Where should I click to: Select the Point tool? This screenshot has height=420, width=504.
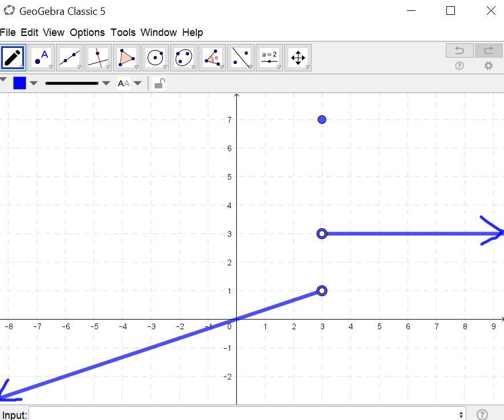42,58
